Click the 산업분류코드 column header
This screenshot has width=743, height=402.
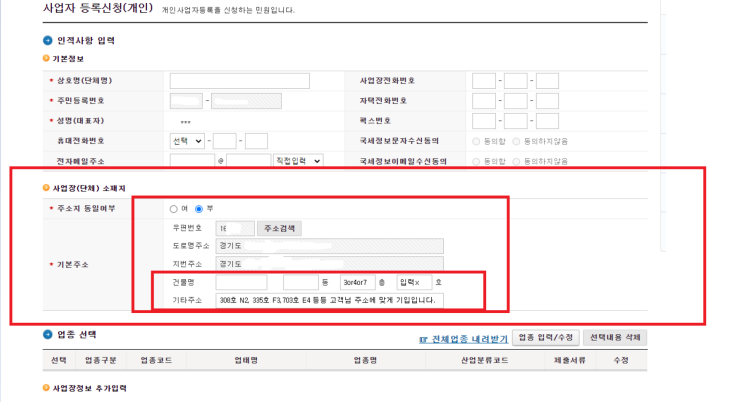click(485, 360)
